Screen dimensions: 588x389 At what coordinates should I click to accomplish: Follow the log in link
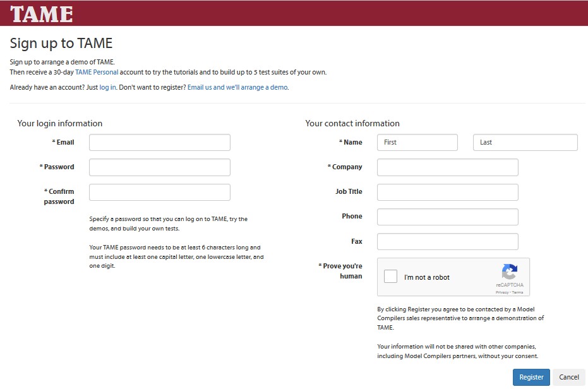(107, 87)
